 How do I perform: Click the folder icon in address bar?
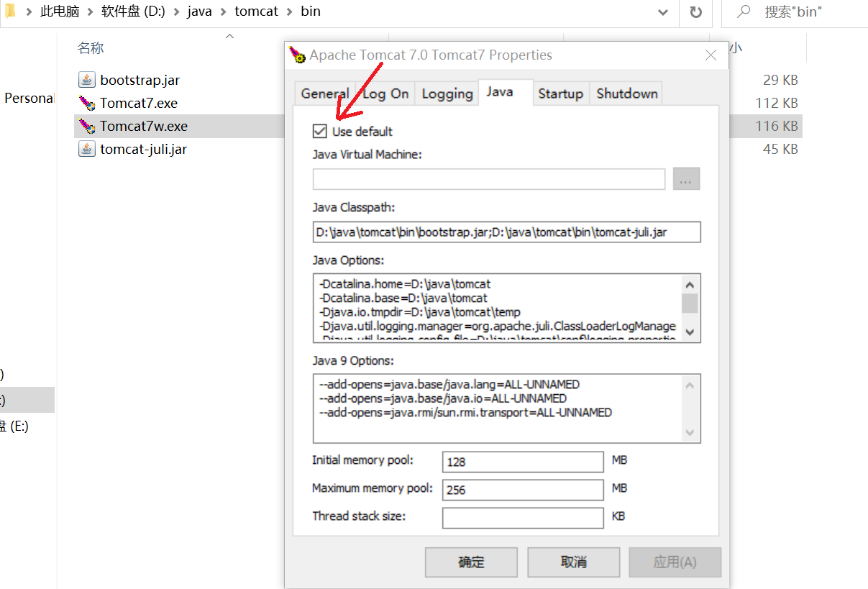pos(10,12)
